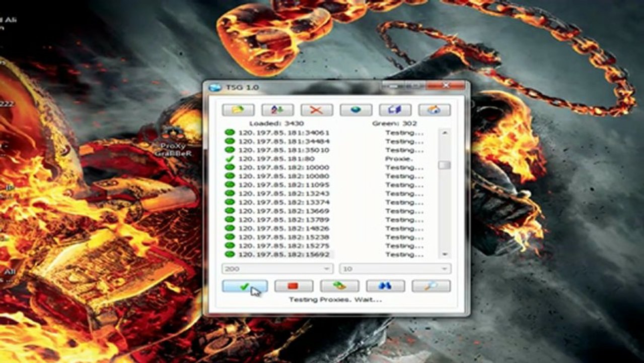The height and width of the screenshot is (363, 644).
Task: Select proxy 120.197.85.182:14826
Action: pos(284,228)
